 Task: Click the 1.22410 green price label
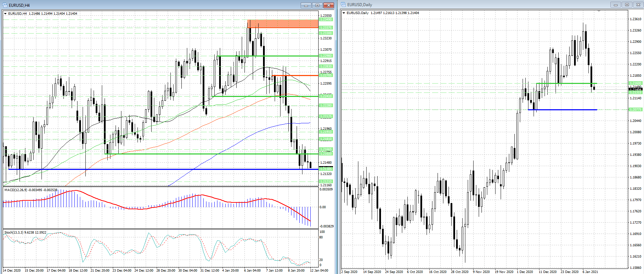click(x=325, y=96)
